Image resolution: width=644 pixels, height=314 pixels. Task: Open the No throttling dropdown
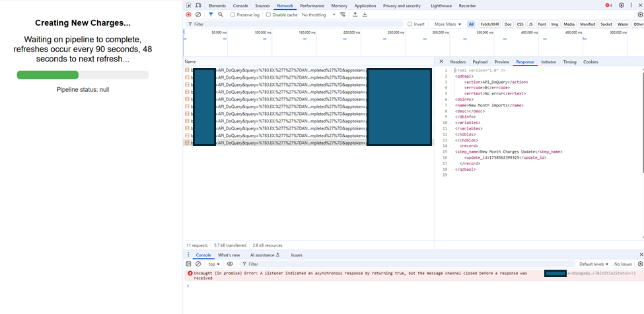(x=318, y=15)
